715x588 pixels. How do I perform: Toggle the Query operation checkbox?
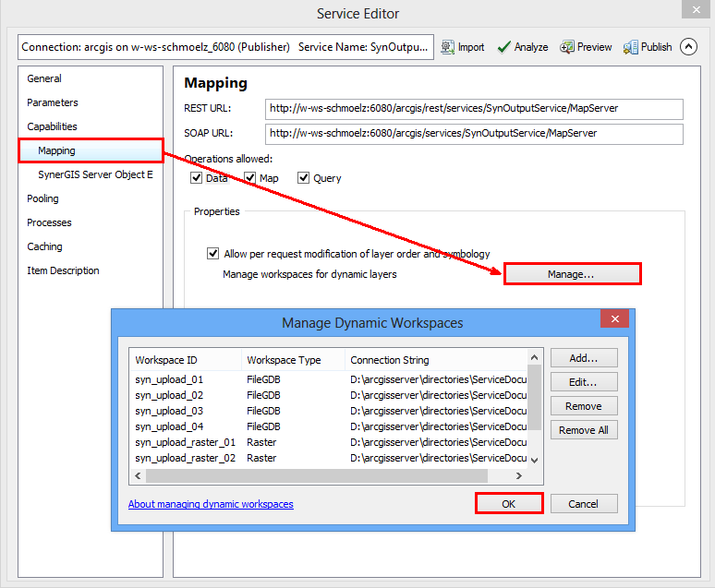click(x=304, y=178)
